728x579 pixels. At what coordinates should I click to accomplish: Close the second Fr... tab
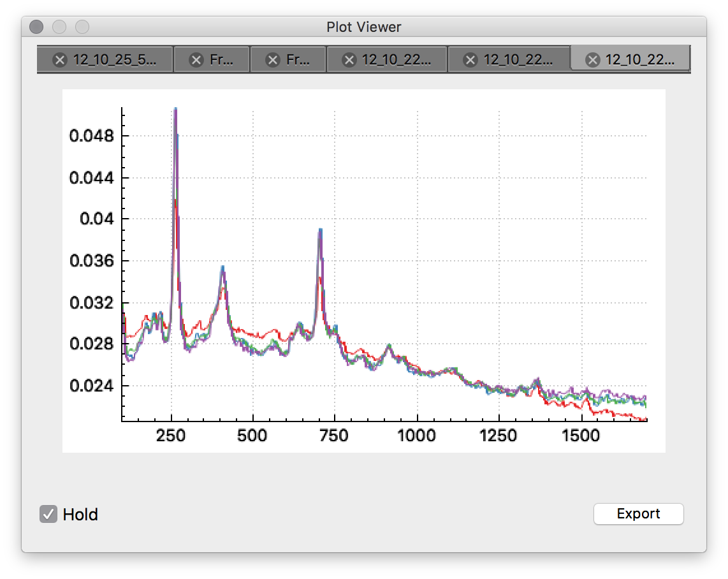273,60
